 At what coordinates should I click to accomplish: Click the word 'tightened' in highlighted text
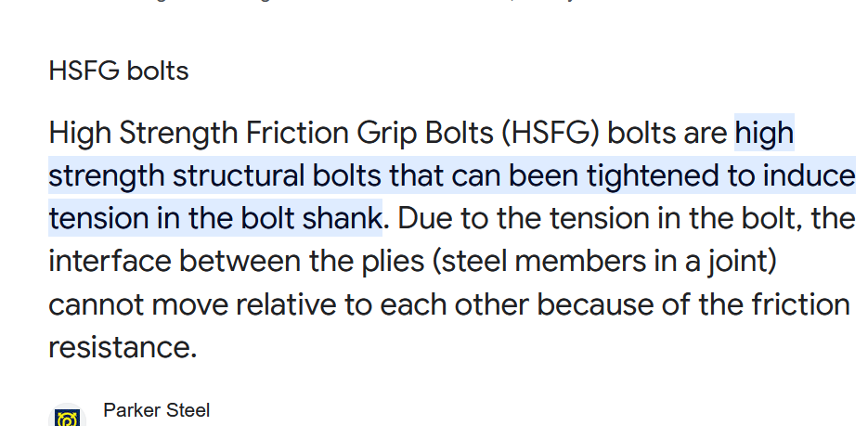(654, 176)
